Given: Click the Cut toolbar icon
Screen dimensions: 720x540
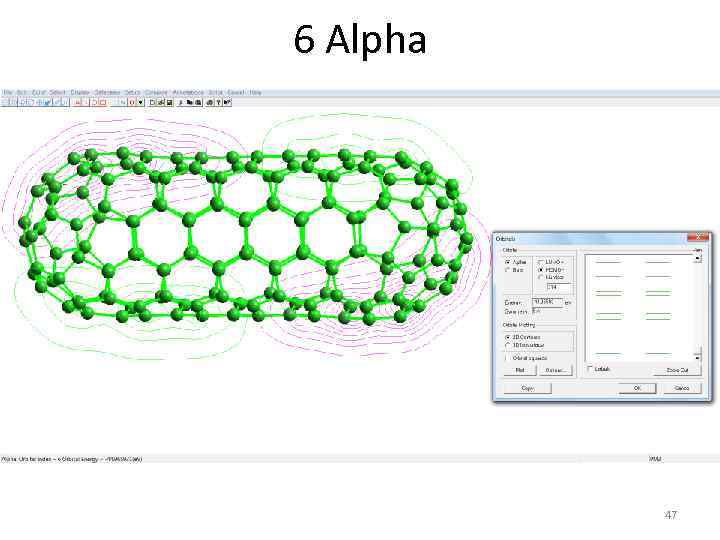Looking at the screenshot, I should 180,102.
